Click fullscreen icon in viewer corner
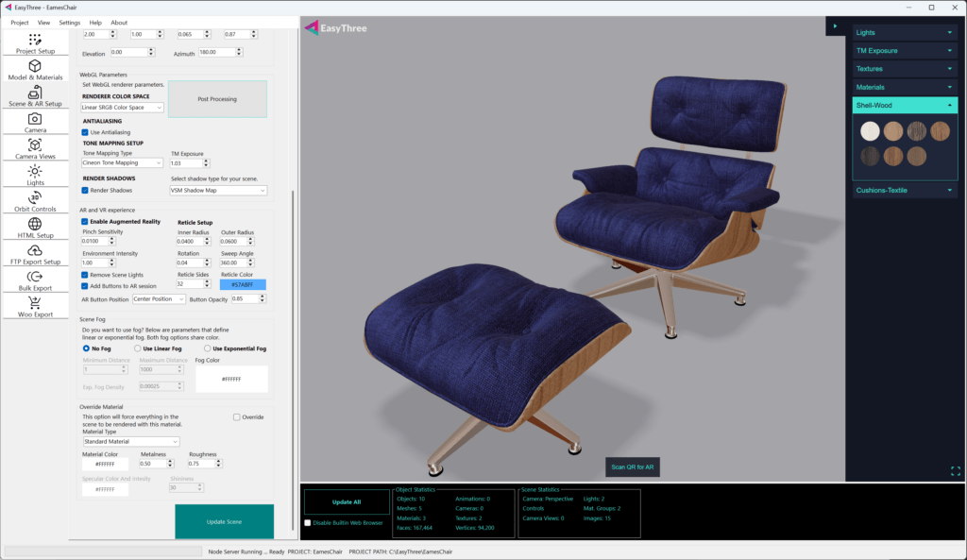This screenshot has width=967, height=560. coord(956,470)
